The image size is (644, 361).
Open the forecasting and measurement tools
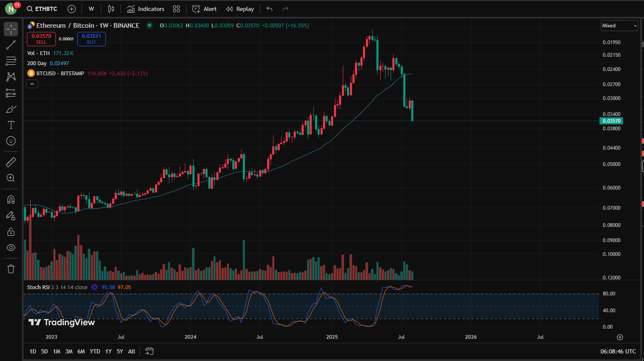coord(11,93)
